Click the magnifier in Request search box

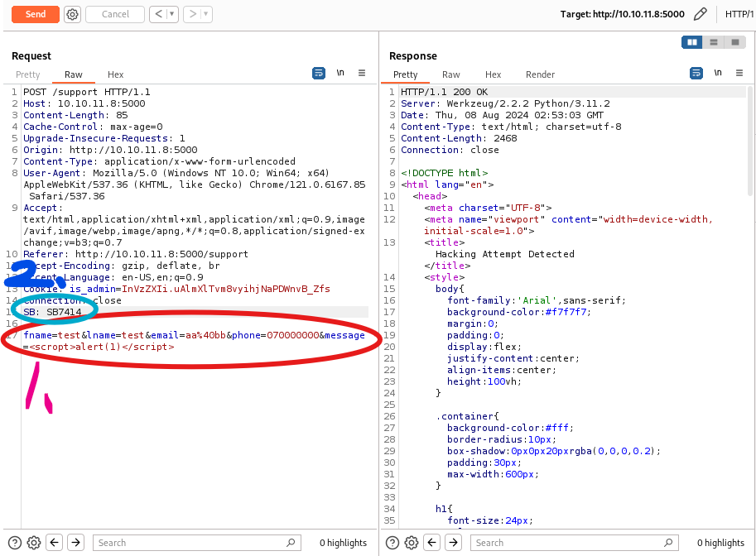291,543
